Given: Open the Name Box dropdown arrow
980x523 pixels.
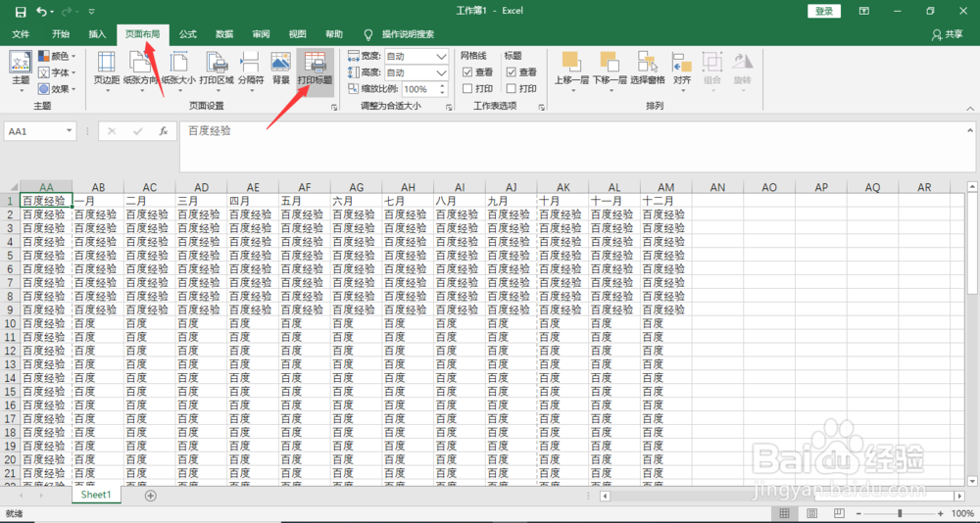Looking at the screenshot, I should pos(69,131).
